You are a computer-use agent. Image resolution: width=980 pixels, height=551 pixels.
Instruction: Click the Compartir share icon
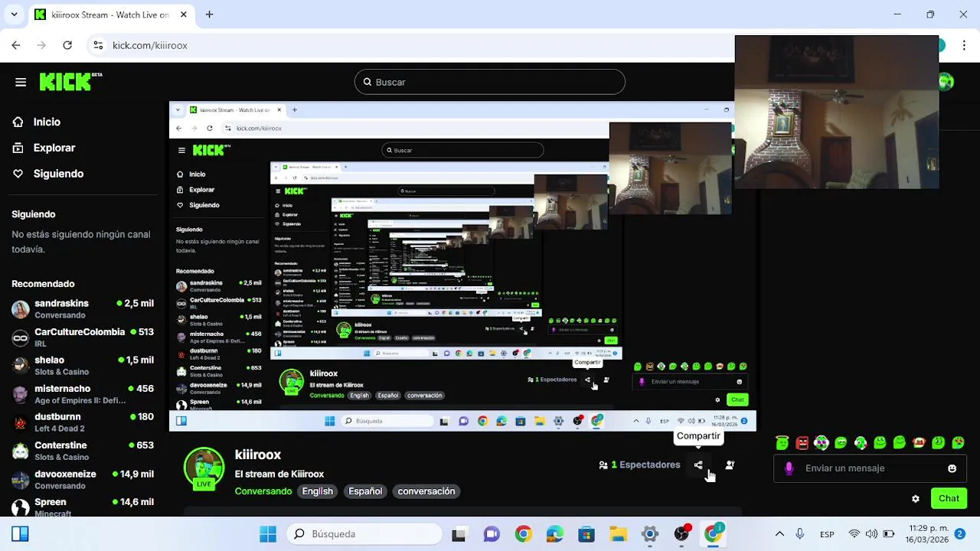pos(698,465)
